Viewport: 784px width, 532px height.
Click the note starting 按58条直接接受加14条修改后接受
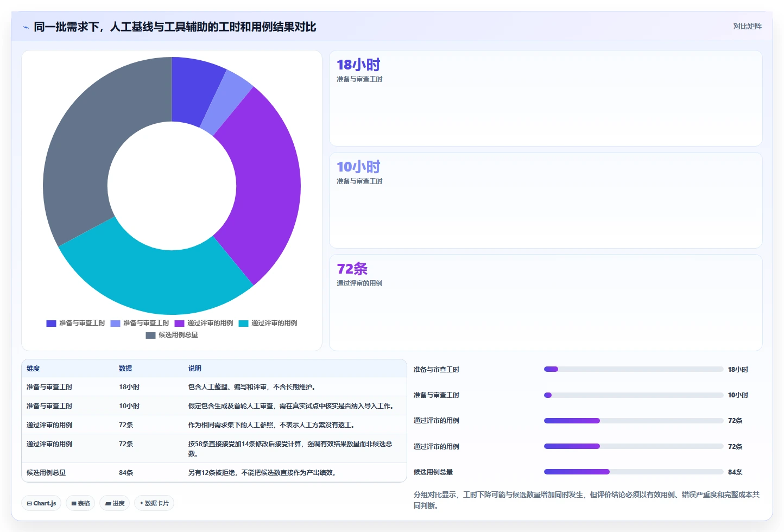(x=290, y=448)
